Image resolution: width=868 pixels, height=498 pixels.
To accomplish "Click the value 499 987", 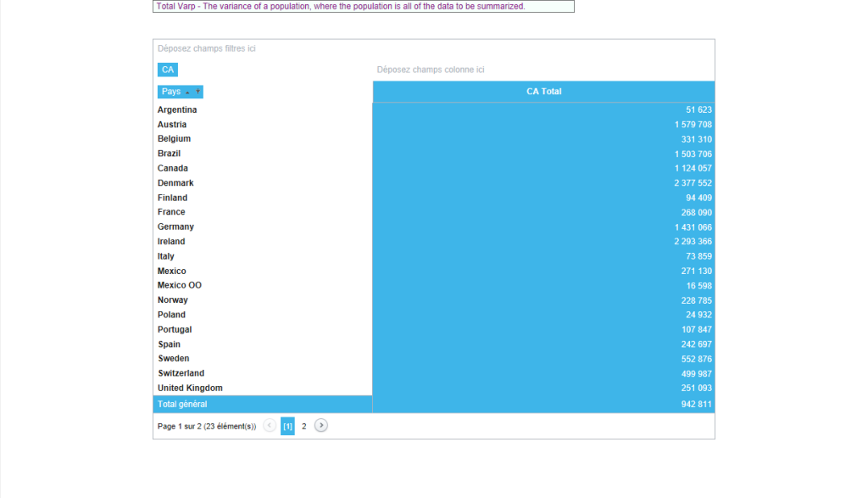I will click(x=697, y=374).
